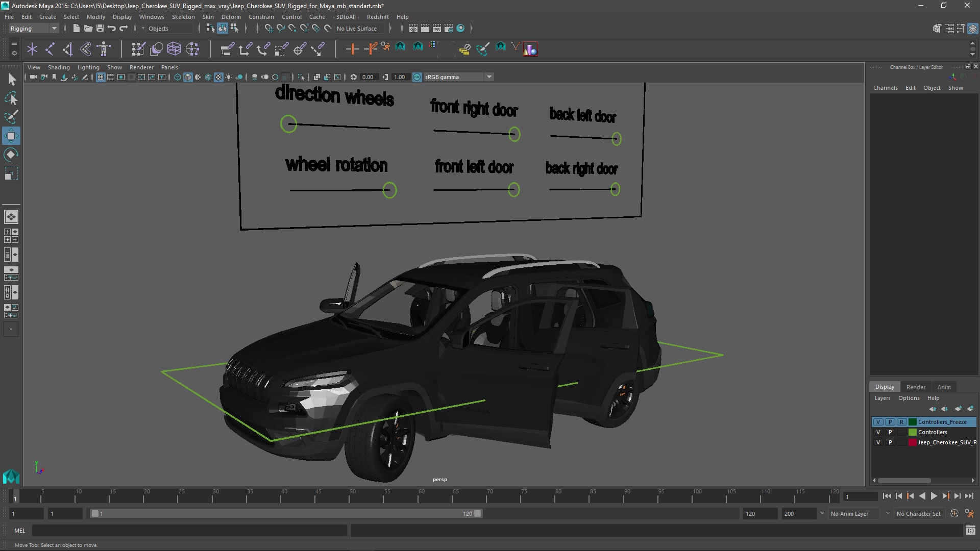Image resolution: width=980 pixels, height=551 pixels.
Task: Click the MEL command line input
Action: pyautogui.click(x=190, y=531)
